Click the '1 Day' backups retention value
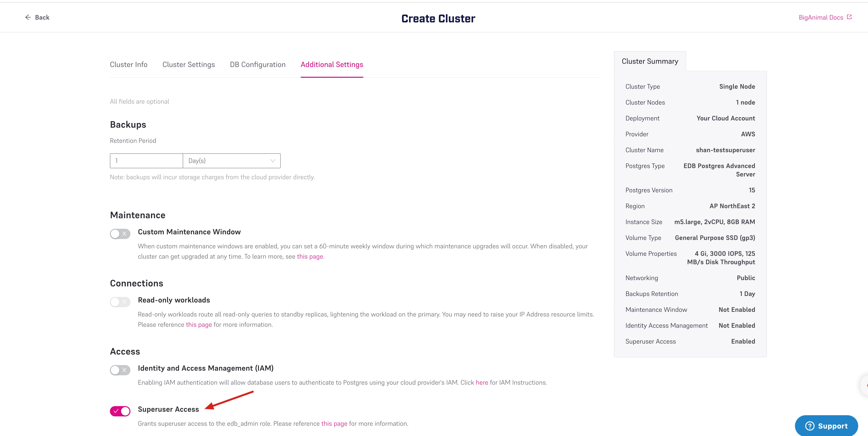The height and width of the screenshot is (436, 868). 747,294
